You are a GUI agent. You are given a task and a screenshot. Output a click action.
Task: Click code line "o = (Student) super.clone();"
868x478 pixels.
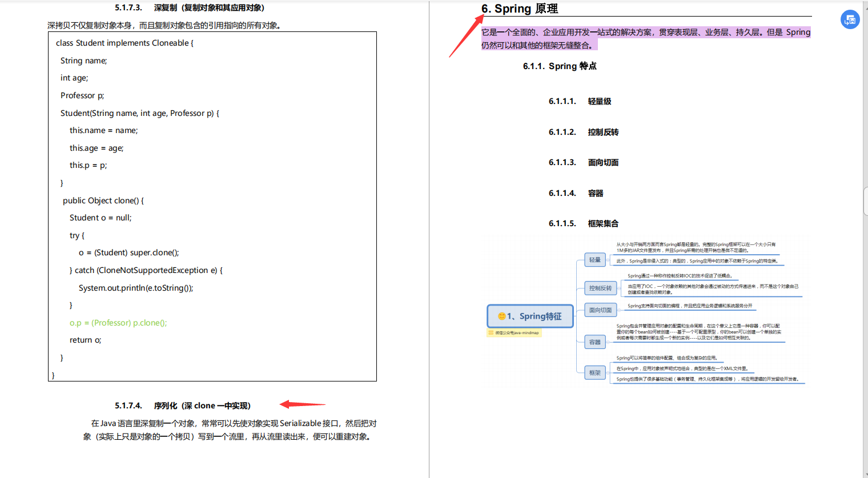pos(129,252)
